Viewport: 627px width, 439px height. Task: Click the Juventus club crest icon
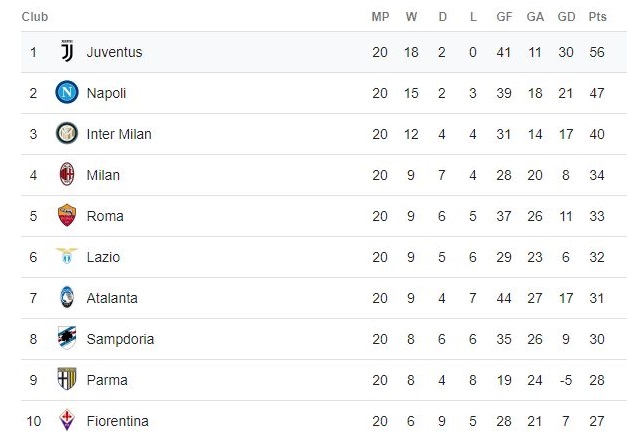click(x=67, y=52)
